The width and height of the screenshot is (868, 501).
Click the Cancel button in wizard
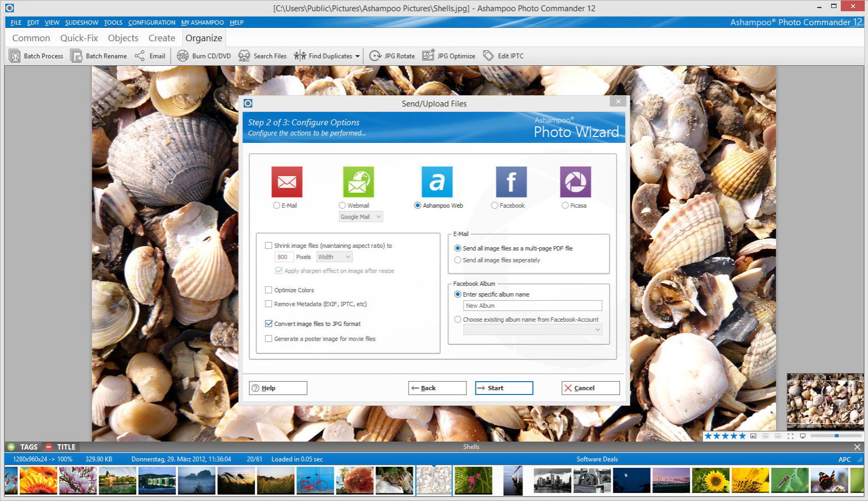(590, 388)
